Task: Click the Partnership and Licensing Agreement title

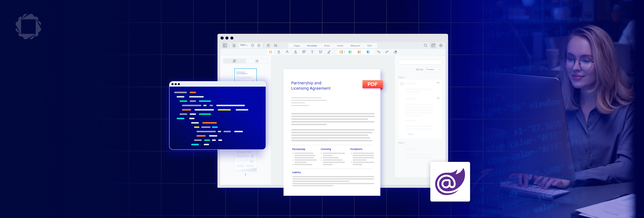Action: coord(311,86)
